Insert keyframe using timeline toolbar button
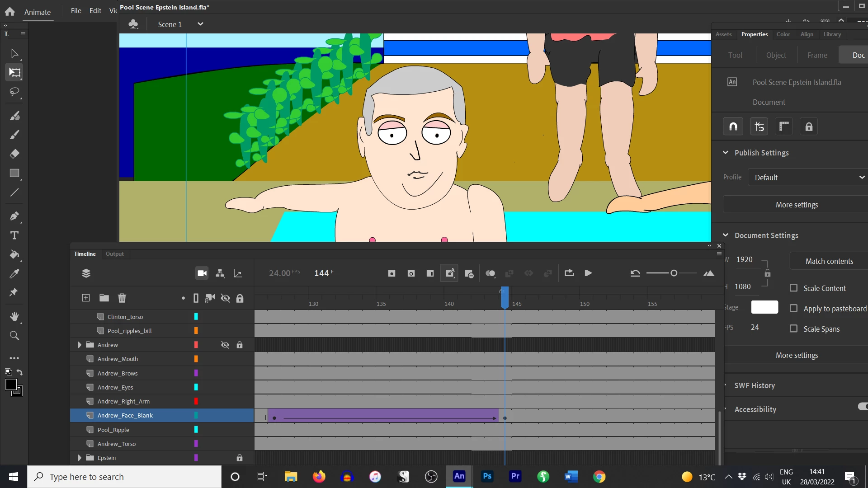The image size is (868, 488). point(392,273)
